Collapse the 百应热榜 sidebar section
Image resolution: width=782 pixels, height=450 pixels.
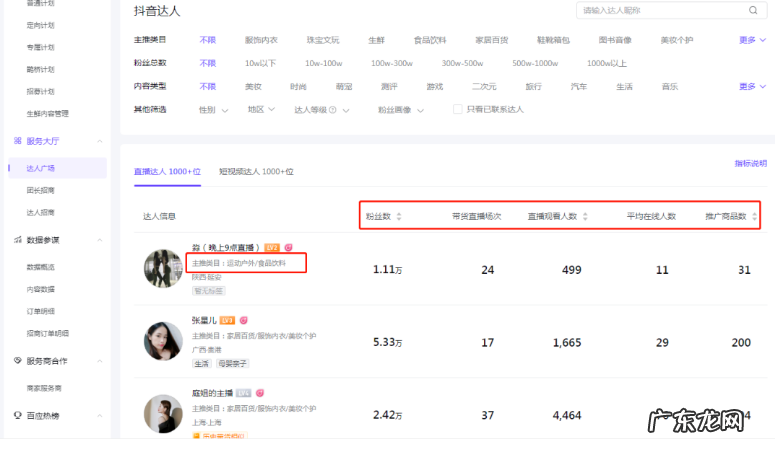100,416
